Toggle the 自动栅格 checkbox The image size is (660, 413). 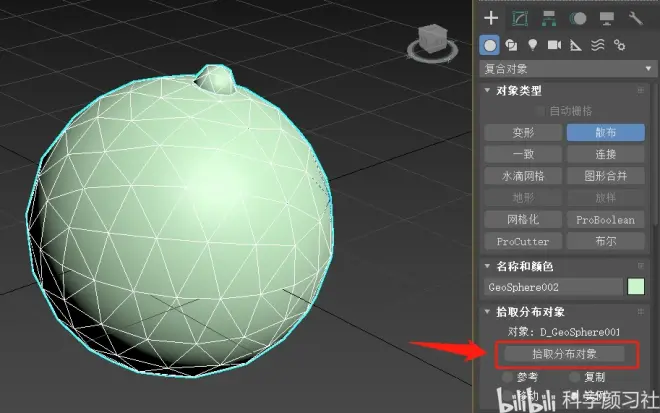point(539,111)
